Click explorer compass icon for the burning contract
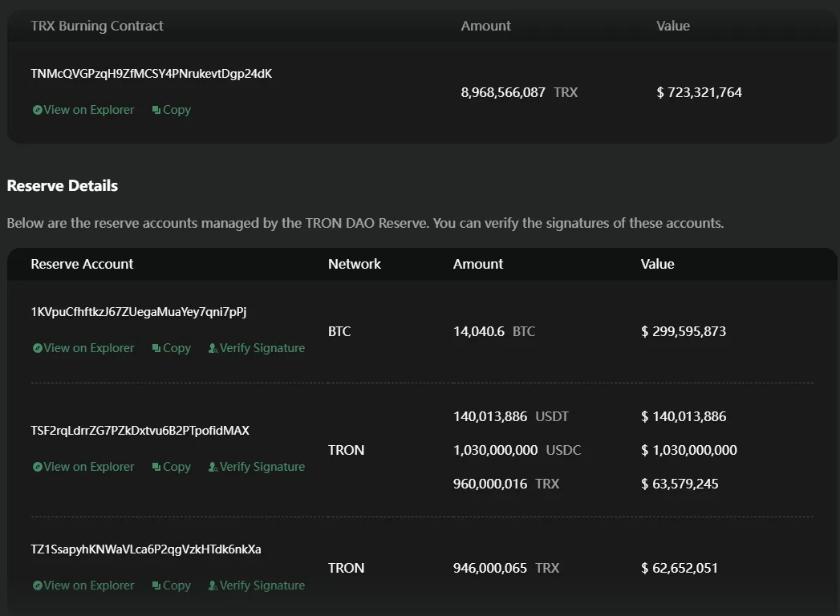Screen dimensions: 840x616 pos(38,110)
